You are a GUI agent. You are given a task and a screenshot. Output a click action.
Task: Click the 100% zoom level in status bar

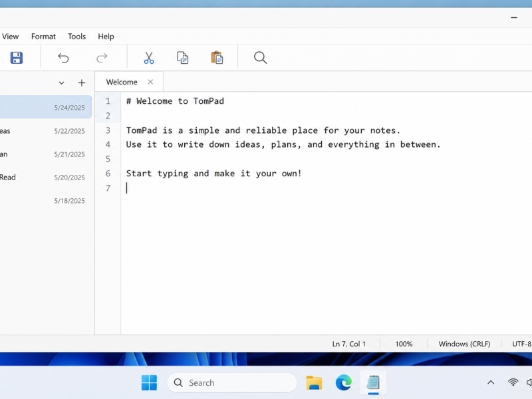pyautogui.click(x=404, y=344)
